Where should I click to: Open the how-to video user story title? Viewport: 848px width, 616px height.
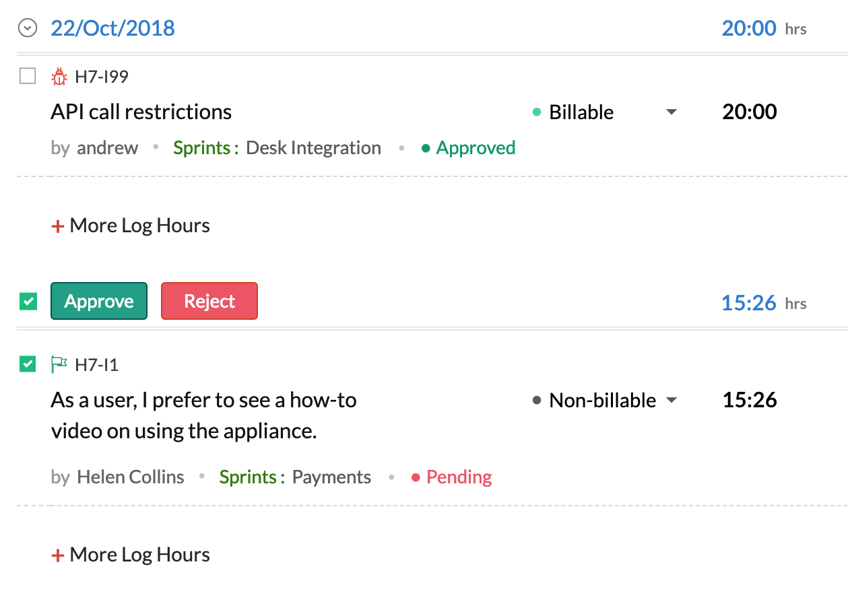click(x=203, y=415)
